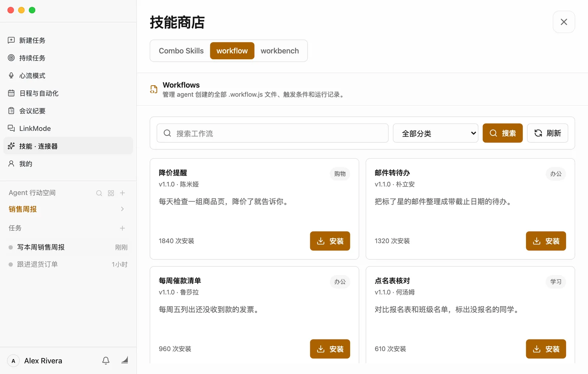
Task: Add a new Agent 行动空间 with the plus icon
Action: pyautogui.click(x=123, y=193)
